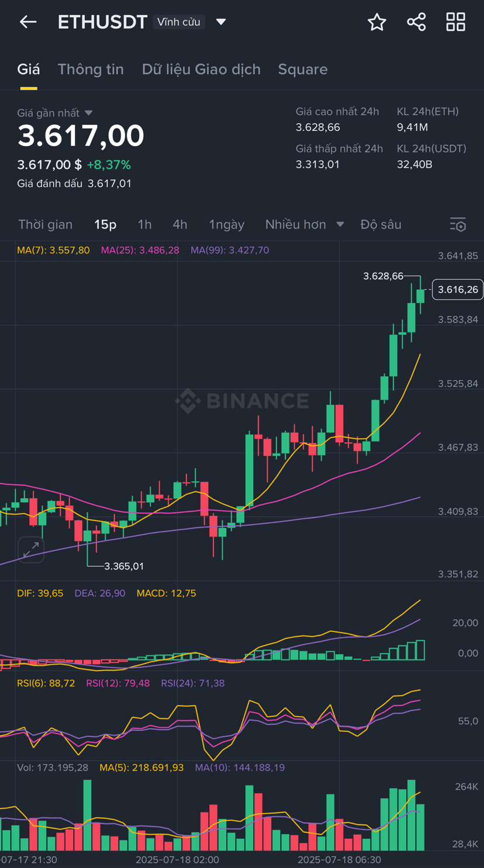Tap the KL 24h(USDT) volume 32,40B
484x868 pixels.
click(414, 164)
